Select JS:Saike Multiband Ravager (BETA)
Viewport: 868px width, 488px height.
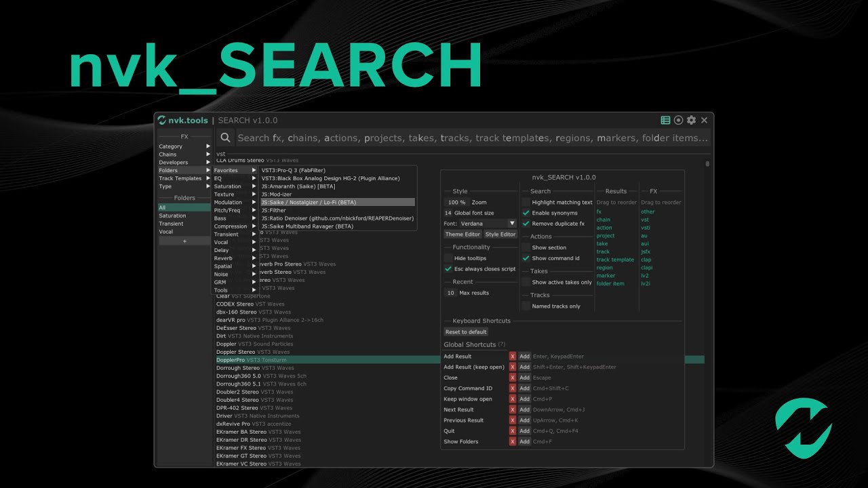(x=337, y=226)
